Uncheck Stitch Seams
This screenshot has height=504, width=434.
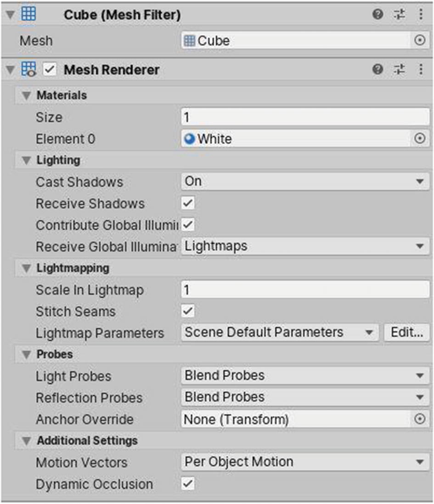click(x=188, y=311)
